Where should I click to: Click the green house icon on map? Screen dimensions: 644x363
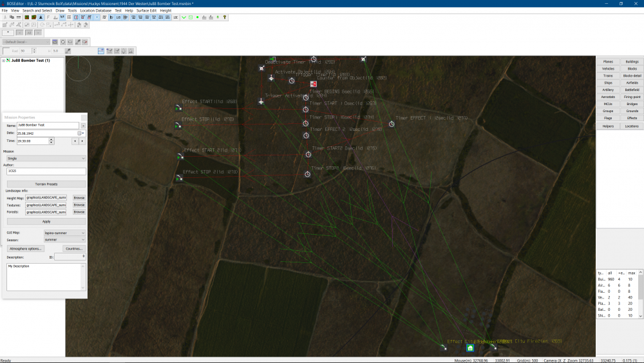[x=470, y=348]
